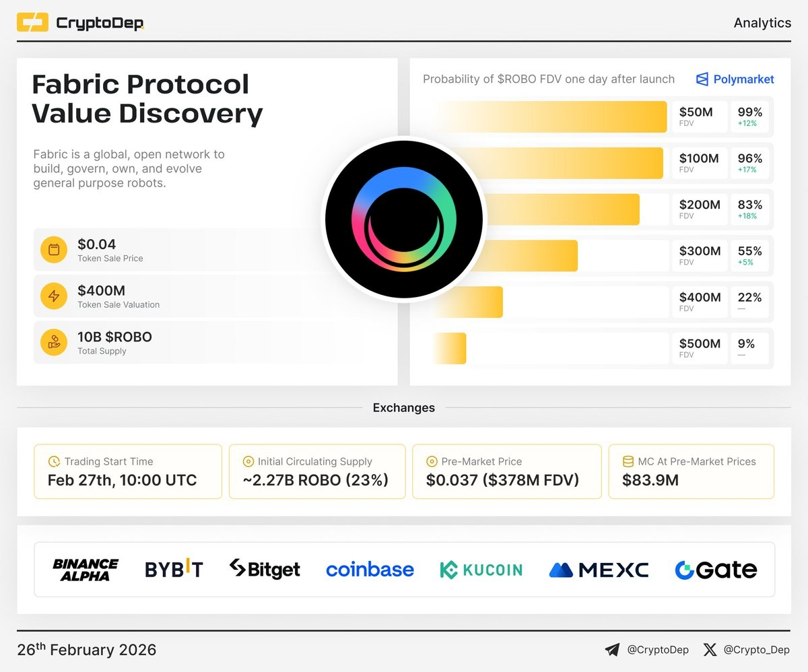Click the $0.04 token sale price
Image resolution: width=808 pixels, height=672 pixels.
pos(96,244)
